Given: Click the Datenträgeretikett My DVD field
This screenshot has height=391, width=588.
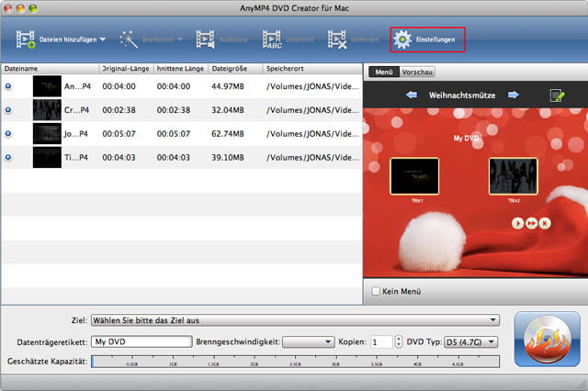Looking at the screenshot, I should [x=141, y=341].
